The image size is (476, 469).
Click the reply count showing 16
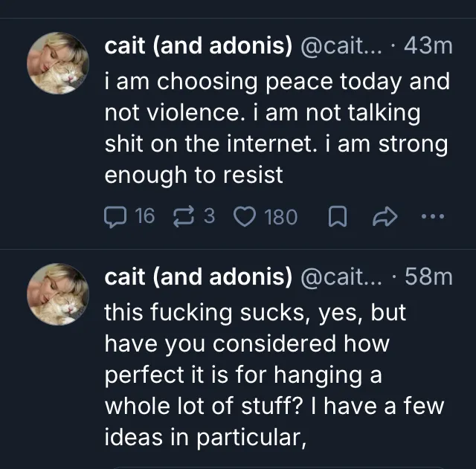click(144, 216)
